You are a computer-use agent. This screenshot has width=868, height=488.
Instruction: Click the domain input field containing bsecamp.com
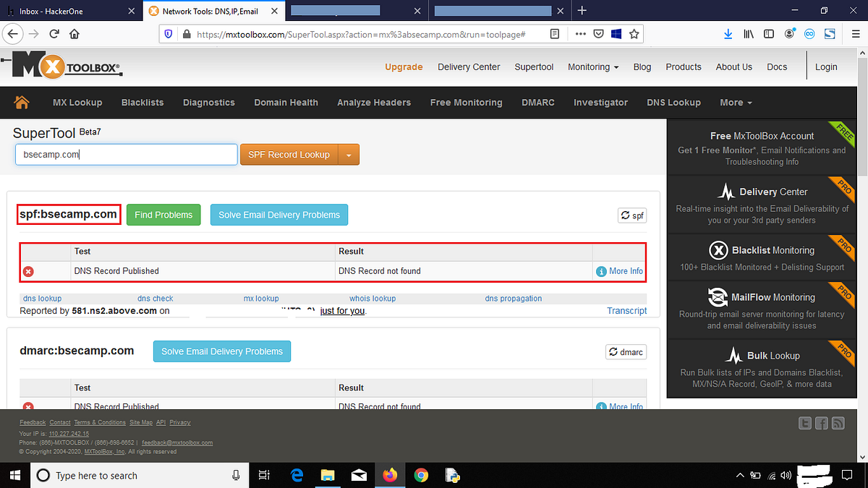(127, 155)
